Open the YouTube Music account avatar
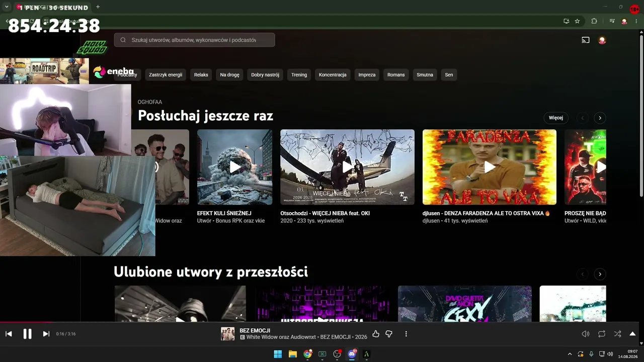644x362 pixels. pyautogui.click(x=602, y=40)
